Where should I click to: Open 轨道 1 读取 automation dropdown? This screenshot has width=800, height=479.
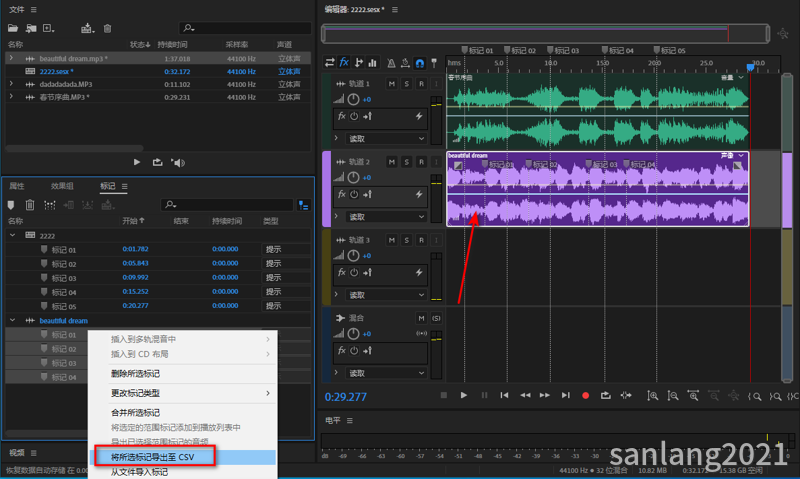[386, 138]
